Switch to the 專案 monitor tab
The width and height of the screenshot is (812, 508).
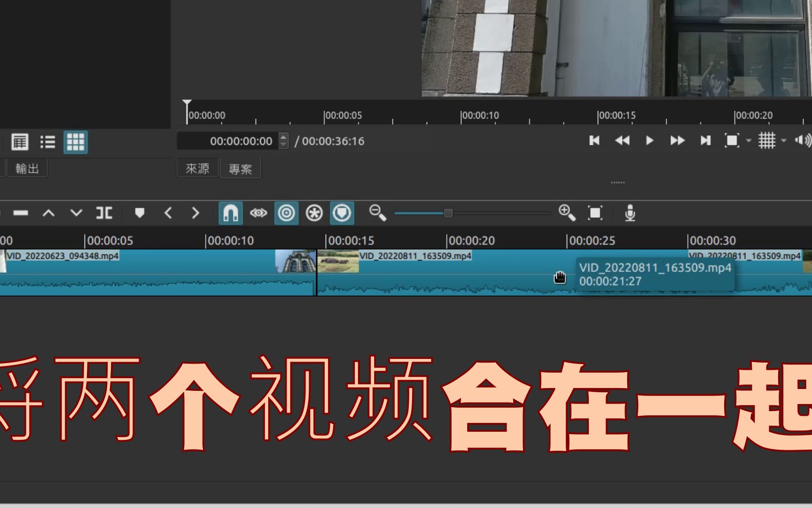(x=240, y=168)
